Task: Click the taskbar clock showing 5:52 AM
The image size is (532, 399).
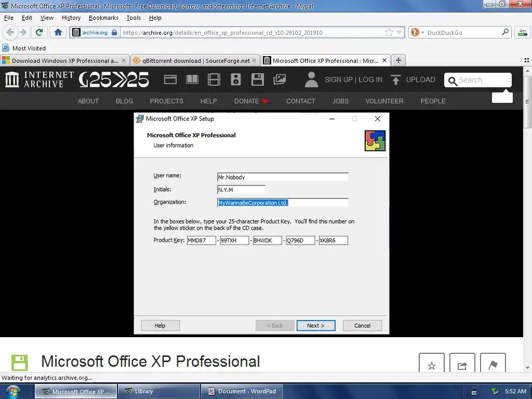Action: 515,391
